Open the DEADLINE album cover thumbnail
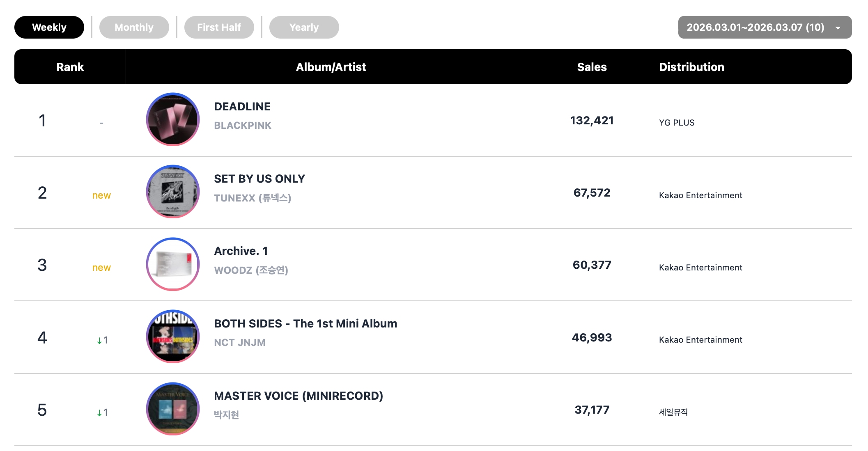Image resolution: width=868 pixels, height=451 pixels. (173, 119)
